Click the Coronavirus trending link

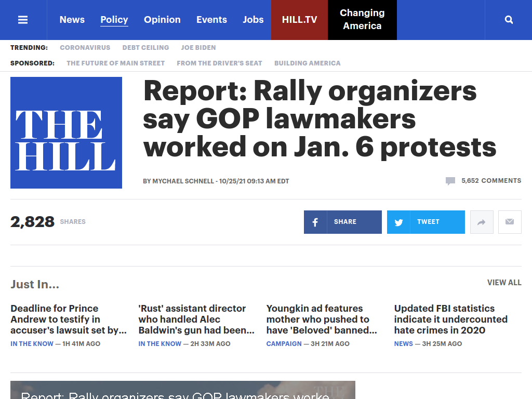(85, 47)
